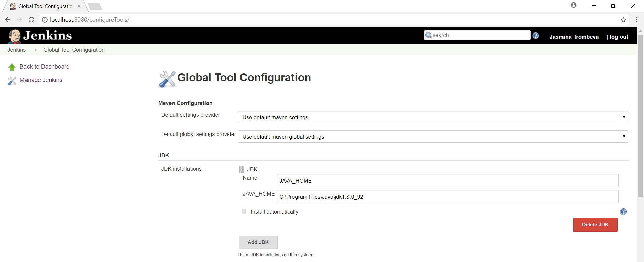The height and width of the screenshot is (262, 644).
Task: Click the 'Default settings provider' label
Action: pos(191,115)
